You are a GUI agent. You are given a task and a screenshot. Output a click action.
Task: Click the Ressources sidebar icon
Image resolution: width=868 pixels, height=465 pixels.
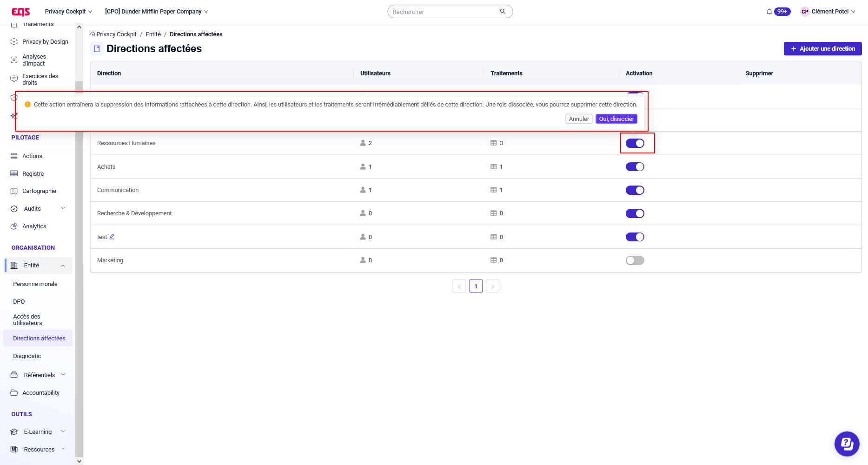click(14, 450)
